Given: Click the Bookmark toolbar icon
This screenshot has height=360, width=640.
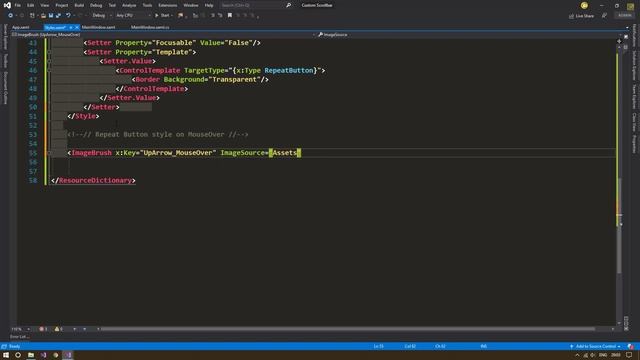Looking at the screenshot, I should [230, 16].
